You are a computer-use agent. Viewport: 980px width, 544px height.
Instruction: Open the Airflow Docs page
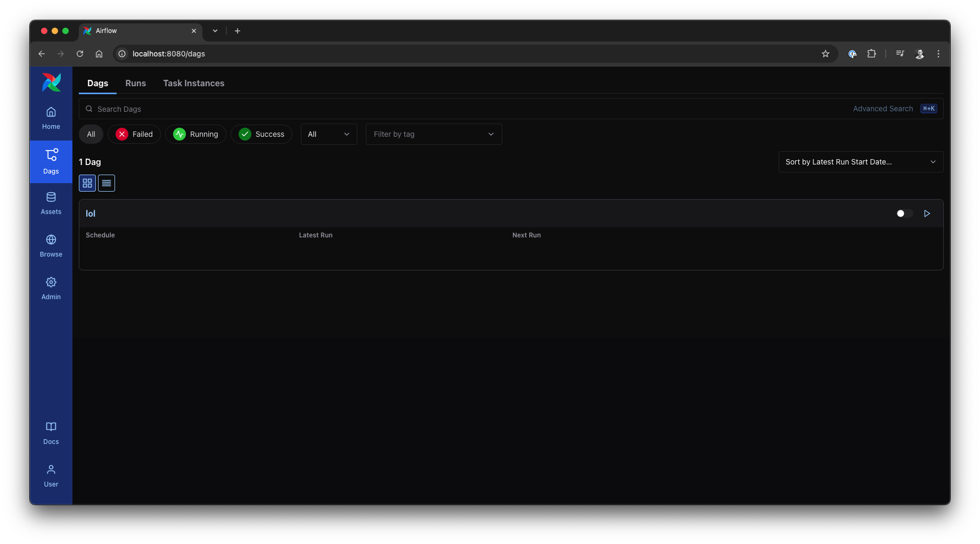tap(51, 433)
